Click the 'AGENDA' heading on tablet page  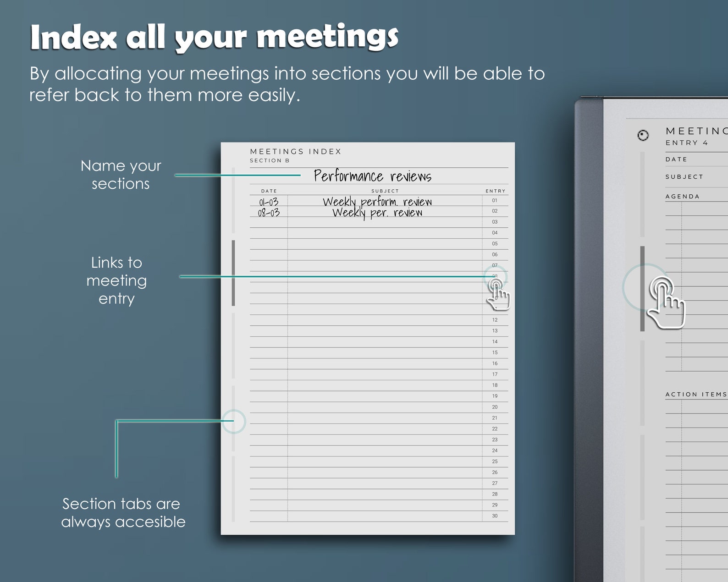pyautogui.click(x=683, y=197)
